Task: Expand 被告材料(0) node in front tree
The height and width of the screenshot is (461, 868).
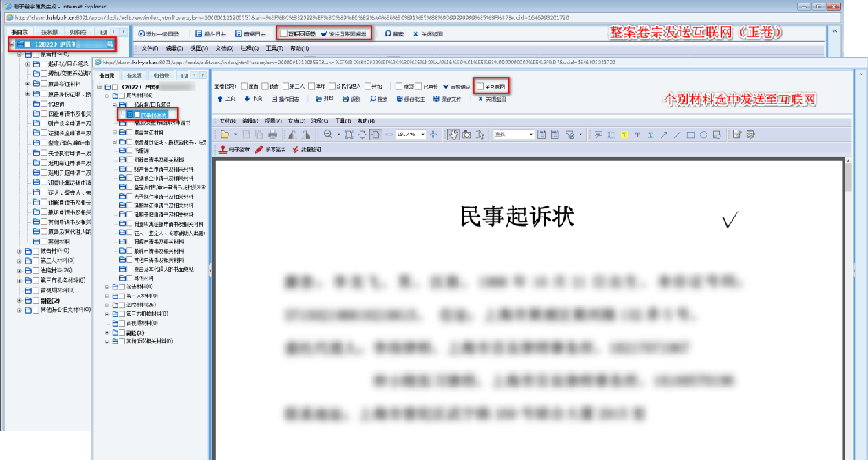Action: pyautogui.click(x=107, y=288)
